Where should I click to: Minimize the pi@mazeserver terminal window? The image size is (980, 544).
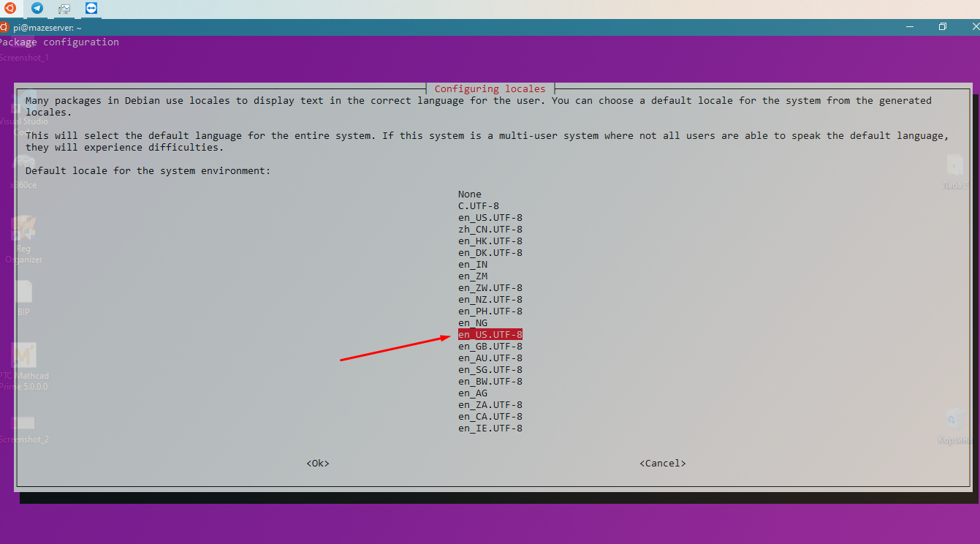909,27
